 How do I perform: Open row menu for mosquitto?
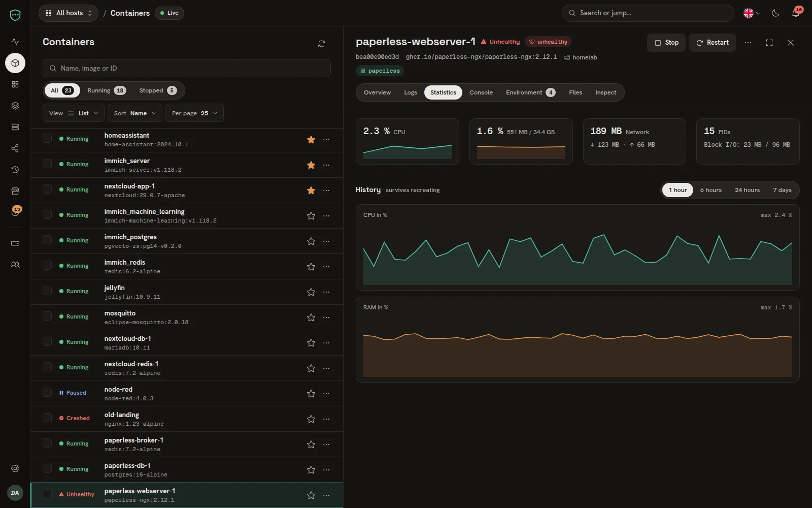pos(326,317)
